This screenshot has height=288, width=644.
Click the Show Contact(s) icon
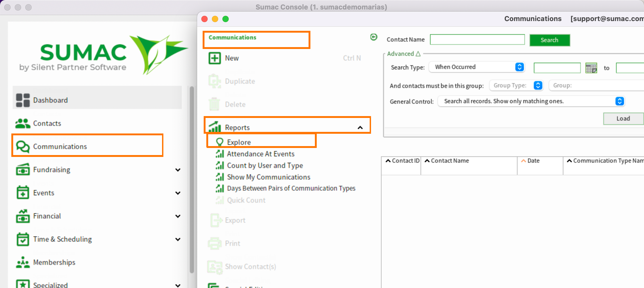click(214, 267)
